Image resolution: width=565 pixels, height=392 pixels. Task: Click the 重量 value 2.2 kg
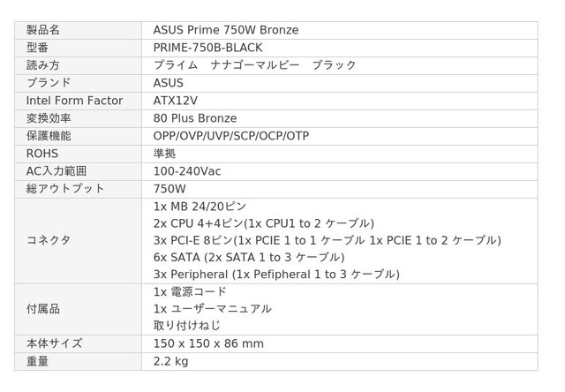pyautogui.click(x=170, y=361)
